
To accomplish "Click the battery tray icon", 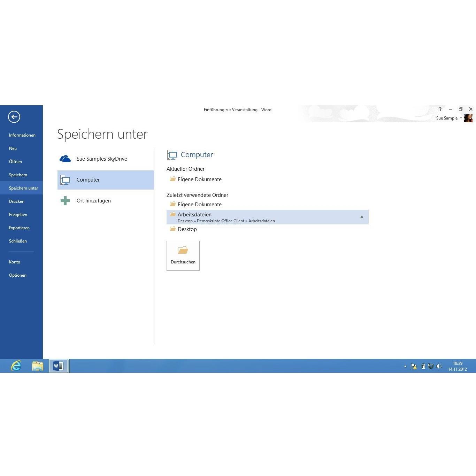I will click(x=423, y=366).
